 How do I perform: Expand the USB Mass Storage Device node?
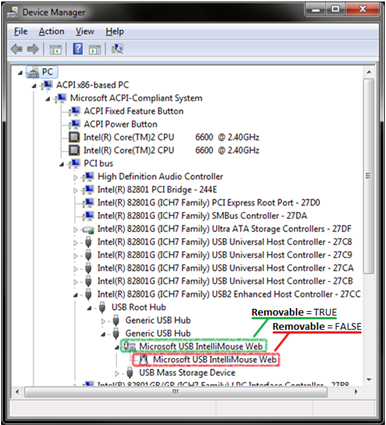(117, 373)
